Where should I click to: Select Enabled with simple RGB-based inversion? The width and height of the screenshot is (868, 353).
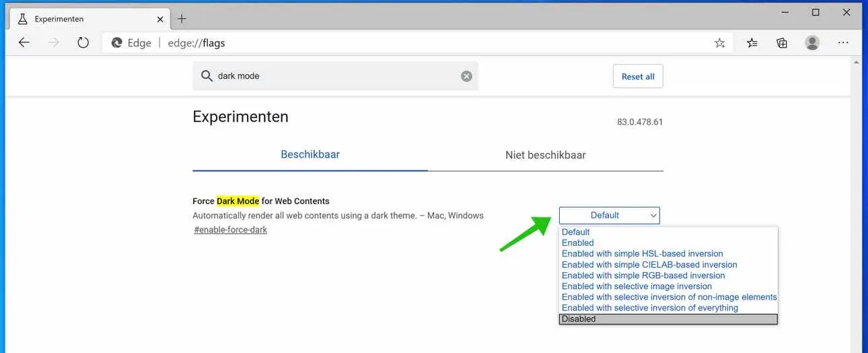tap(668, 276)
